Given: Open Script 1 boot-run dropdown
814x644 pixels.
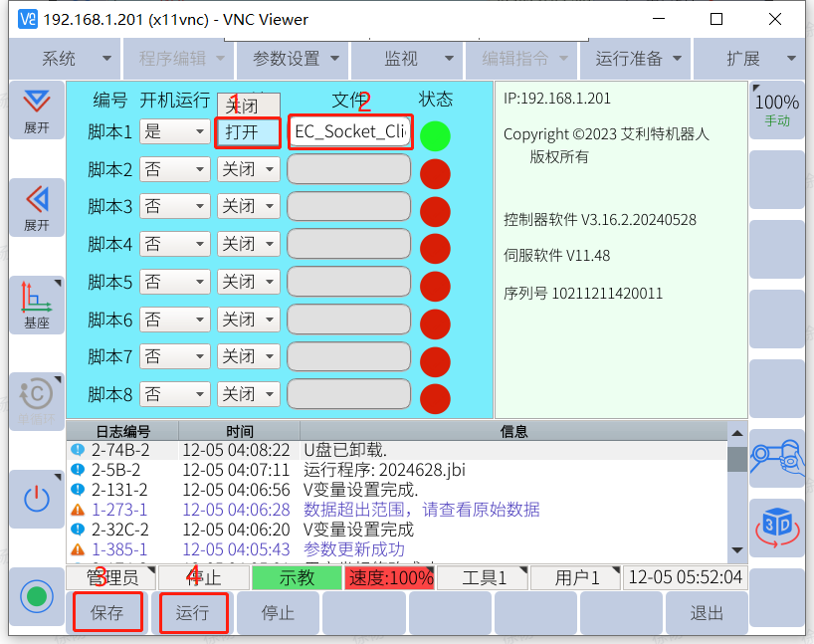Looking at the screenshot, I should 173,131.
